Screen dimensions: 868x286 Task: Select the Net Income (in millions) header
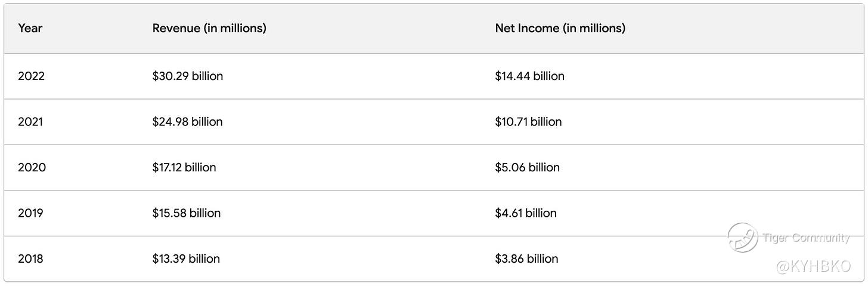click(x=560, y=28)
